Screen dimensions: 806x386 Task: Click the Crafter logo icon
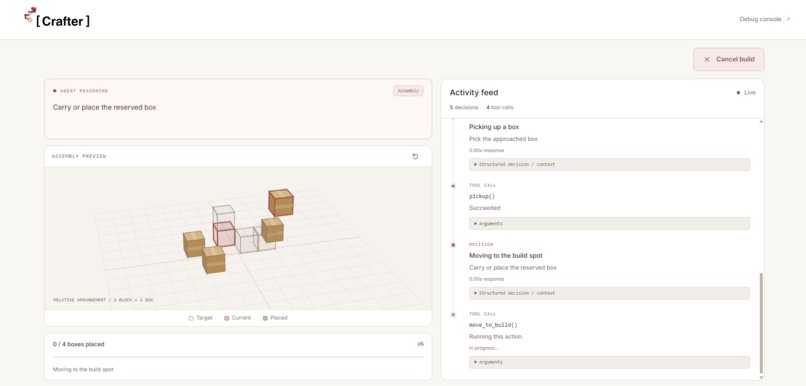[30, 14]
